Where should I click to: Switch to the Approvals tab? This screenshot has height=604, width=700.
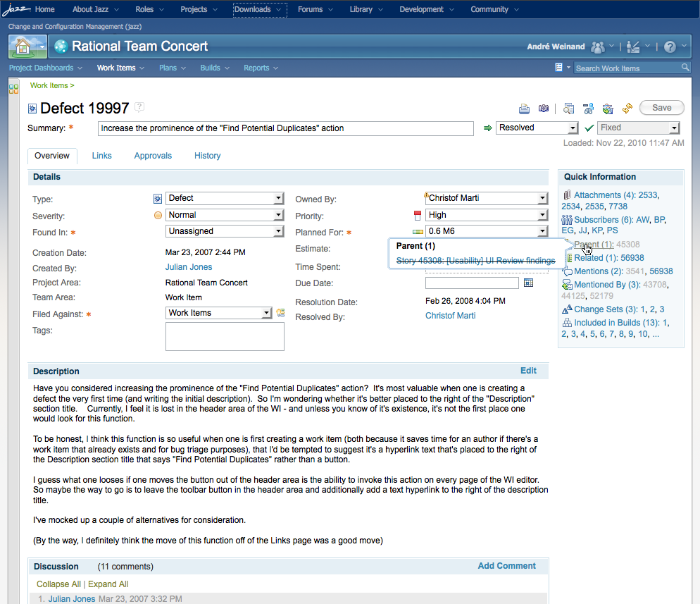pos(153,156)
